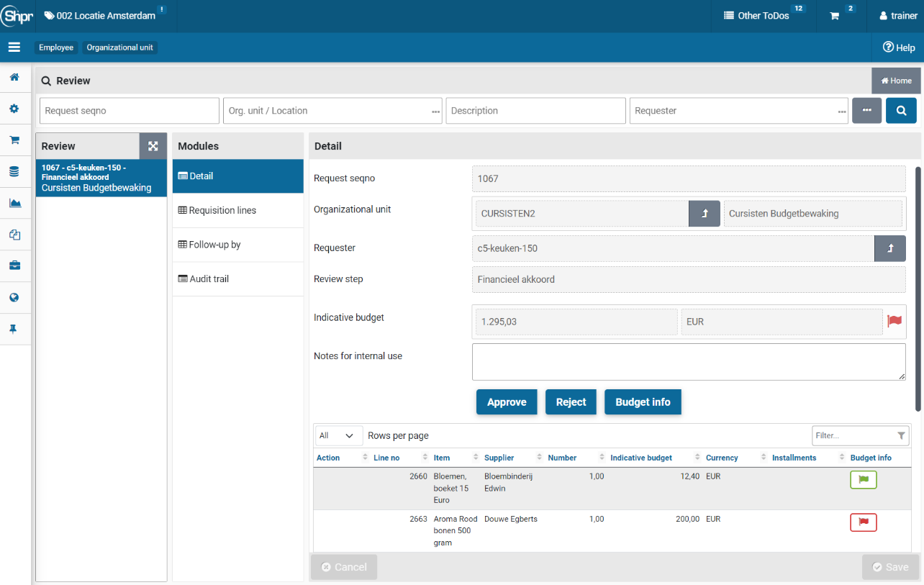Click the globe icon in sidebar
Viewport: 924px width, 585px height.
pyautogui.click(x=14, y=297)
